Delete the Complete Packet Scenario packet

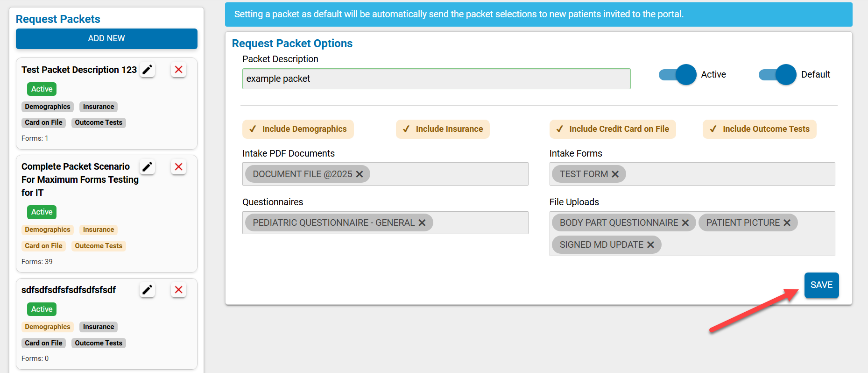pyautogui.click(x=178, y=166)
